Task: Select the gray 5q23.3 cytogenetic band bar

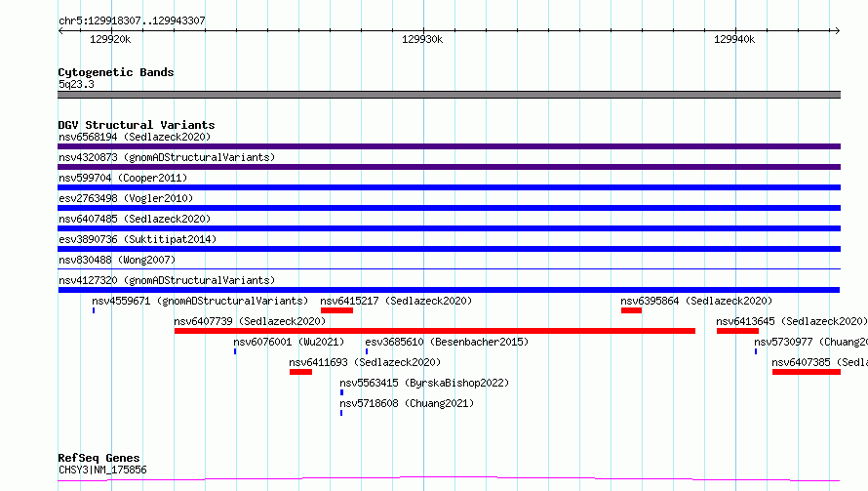Action: tap(449, 95)
